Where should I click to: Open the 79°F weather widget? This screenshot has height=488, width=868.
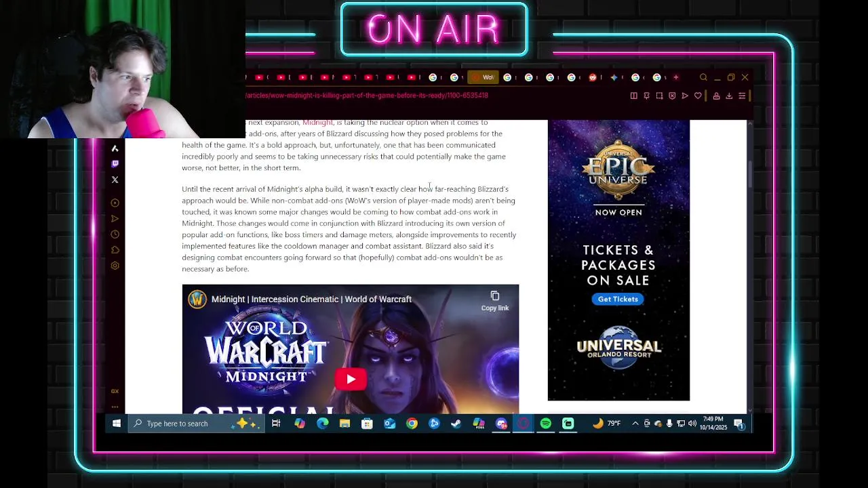[x=606, y=424]
